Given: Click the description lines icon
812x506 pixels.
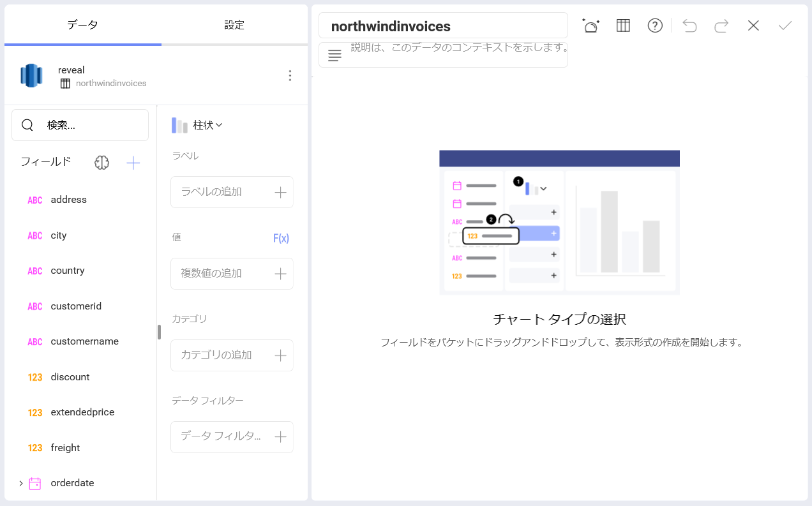Looking at the screenshot, I should coord(335,56).
